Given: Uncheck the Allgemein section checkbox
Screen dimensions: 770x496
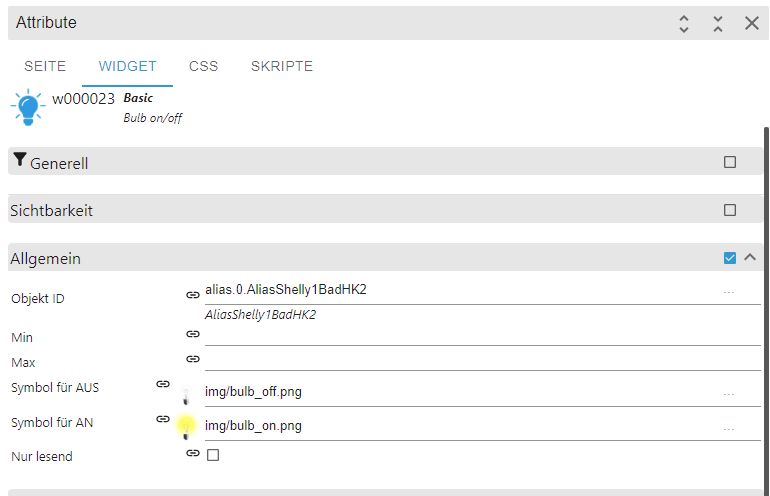Looking at the screenshot, I should (730, 258).
